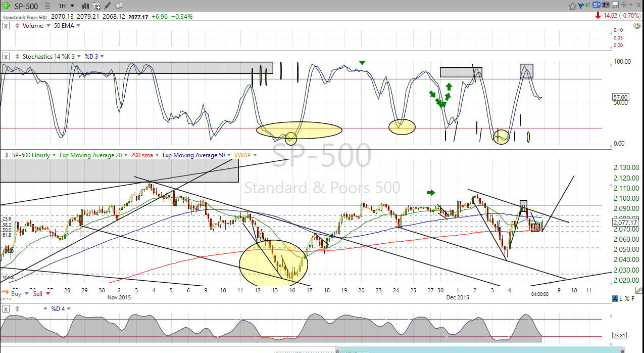Click the Sell button

[x=38, y=293]
